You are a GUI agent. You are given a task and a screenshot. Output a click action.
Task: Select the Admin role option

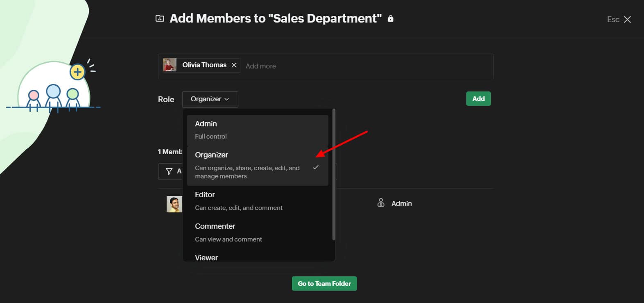click(x=257, y=130)
